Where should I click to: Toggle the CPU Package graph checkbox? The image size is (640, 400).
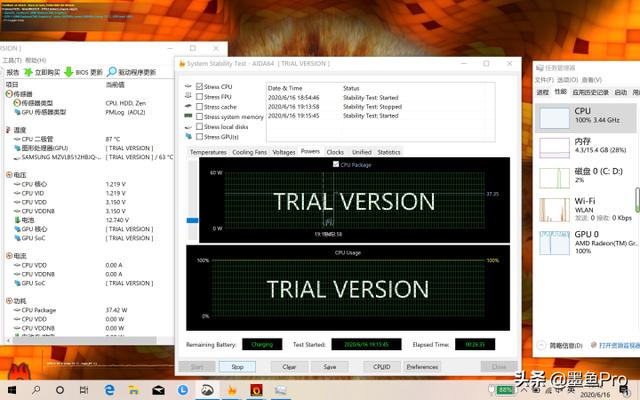[x=336, y=164]
